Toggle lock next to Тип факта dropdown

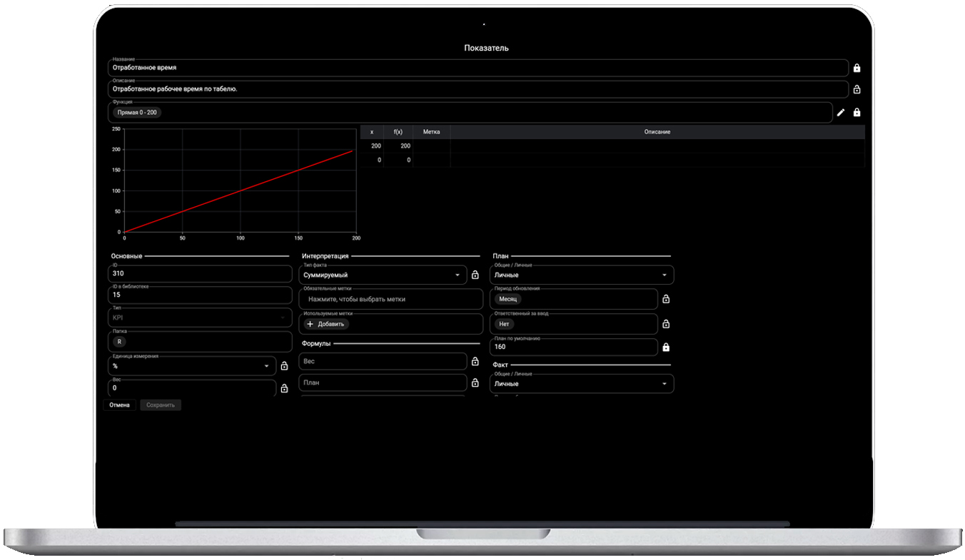point(475,275)
